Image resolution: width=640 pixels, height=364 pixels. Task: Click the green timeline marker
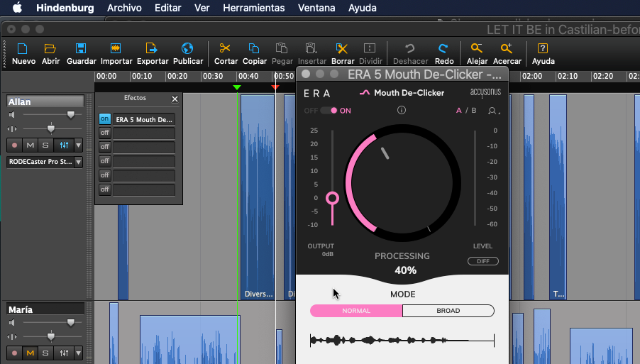click(237, 87)
